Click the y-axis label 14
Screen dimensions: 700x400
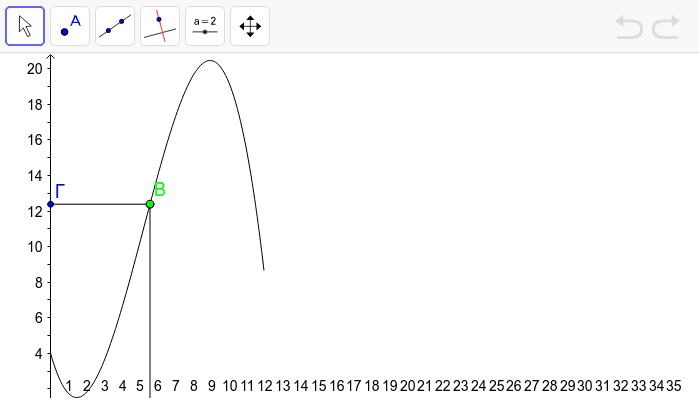pos(35,176)
